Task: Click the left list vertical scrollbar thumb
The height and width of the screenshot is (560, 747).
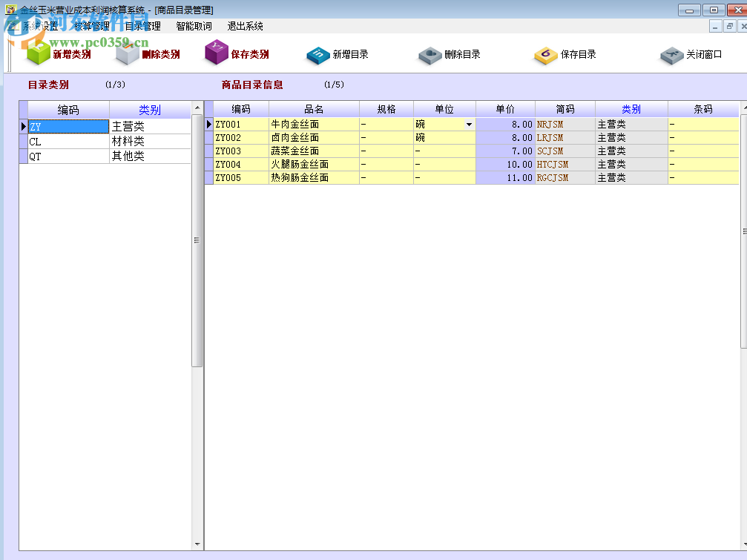Action: point(197,240)
